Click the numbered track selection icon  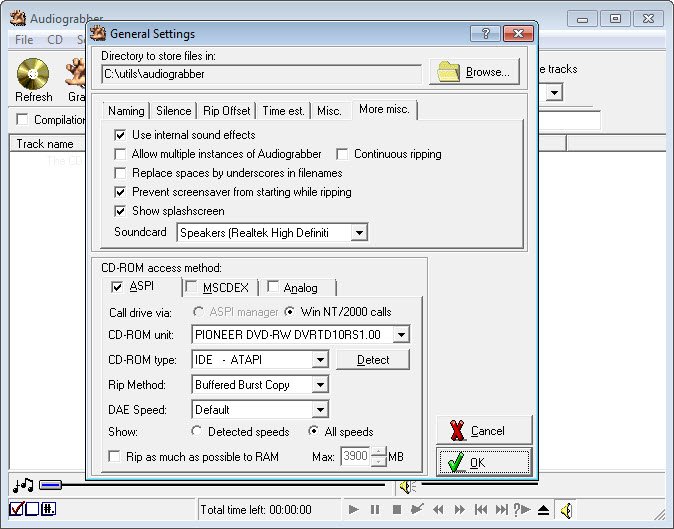click(48, 509)
